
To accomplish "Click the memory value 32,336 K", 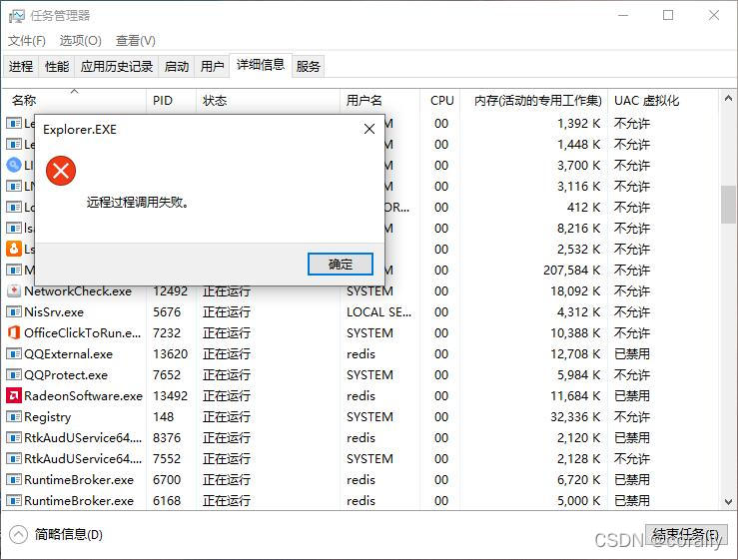I will point(575,417).
